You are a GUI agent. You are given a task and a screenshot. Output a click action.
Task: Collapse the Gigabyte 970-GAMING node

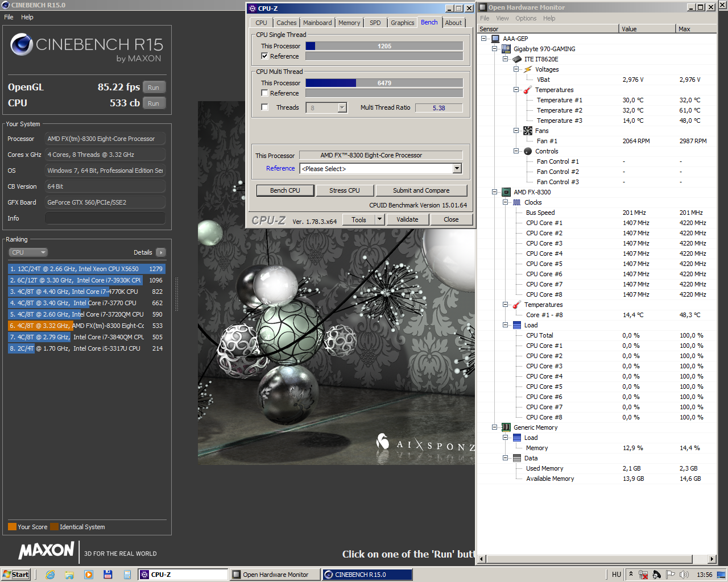point(495,49)
